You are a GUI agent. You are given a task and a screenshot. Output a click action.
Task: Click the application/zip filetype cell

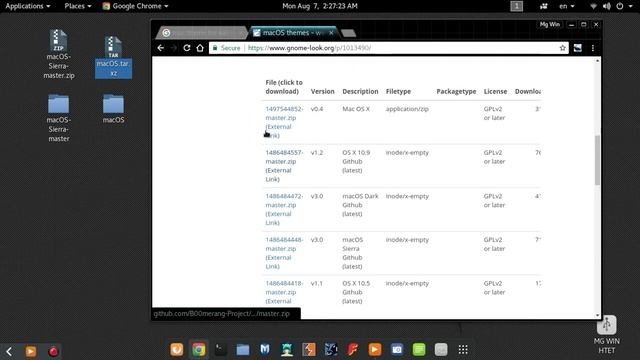click(x=407, y=109)
